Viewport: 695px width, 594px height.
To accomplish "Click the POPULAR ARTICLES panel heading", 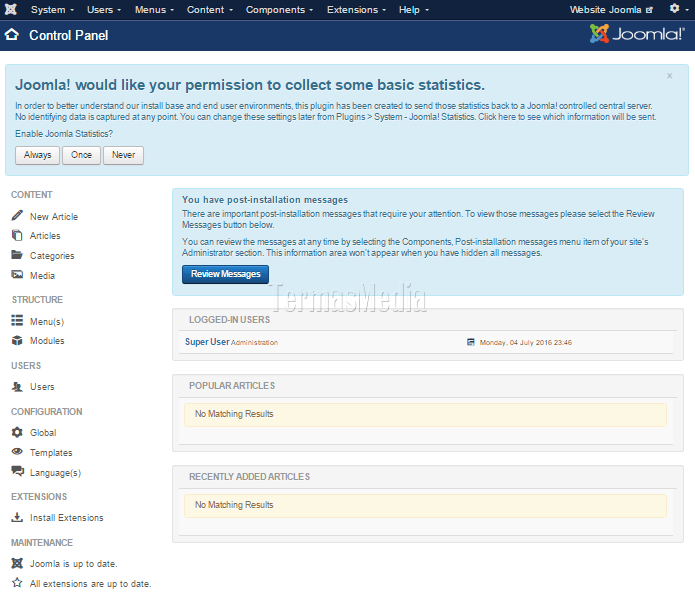I will click(x=232, y=386).
